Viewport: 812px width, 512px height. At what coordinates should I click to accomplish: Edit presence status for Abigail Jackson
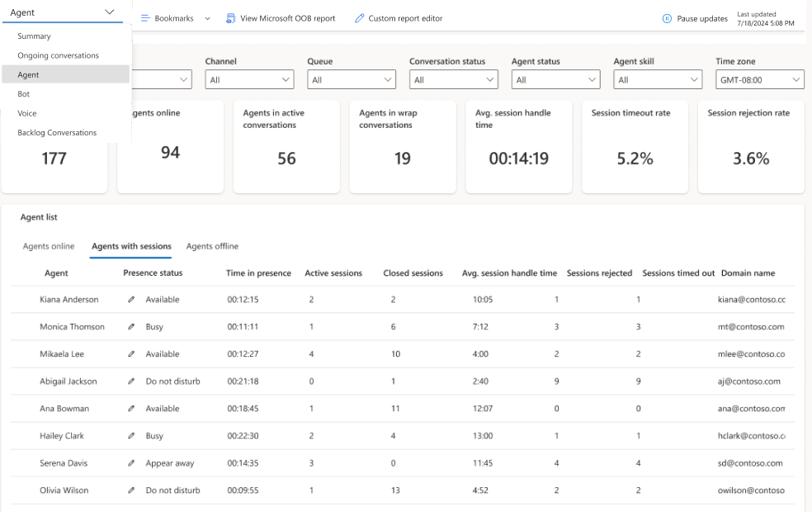[x=131, y=382]
